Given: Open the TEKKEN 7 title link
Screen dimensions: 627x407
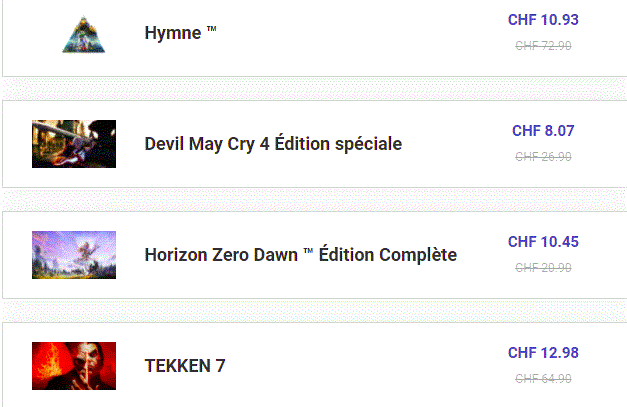Looking at the screenshot, I should 185,366.
